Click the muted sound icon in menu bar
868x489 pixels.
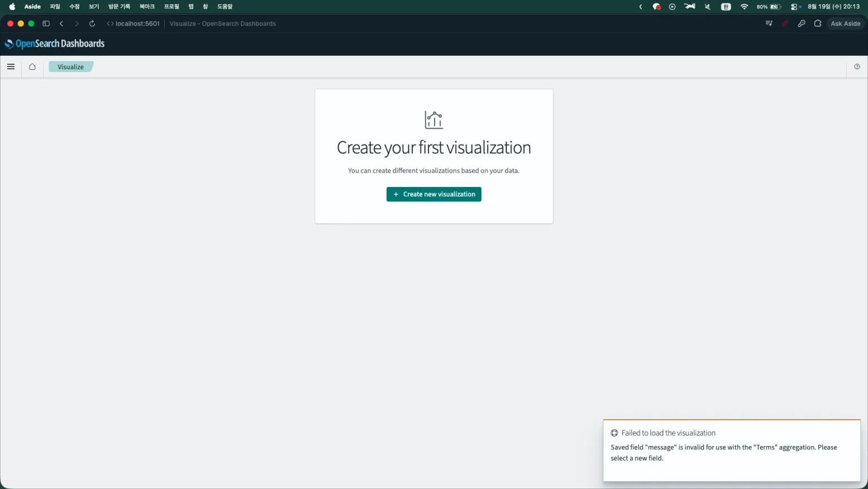707,7
